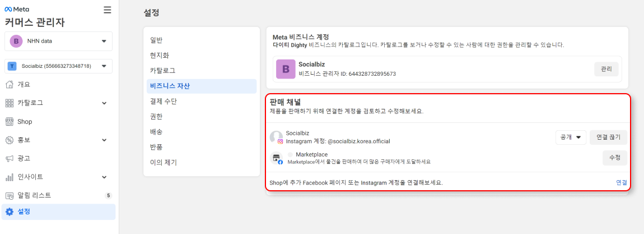Click the 카탈로그 grid icon in sidebar
644x234 pixels.
[x=10, y=103]
